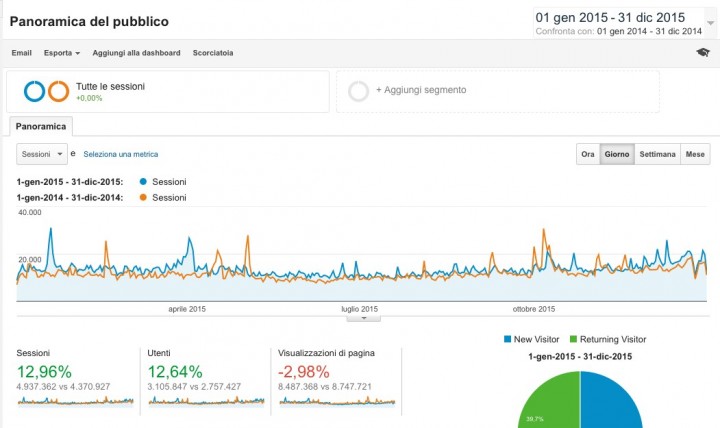Viewport: 720px width, 428px height.
Task: Click Email in the toolbar
Action: click(x=22, y=53)
